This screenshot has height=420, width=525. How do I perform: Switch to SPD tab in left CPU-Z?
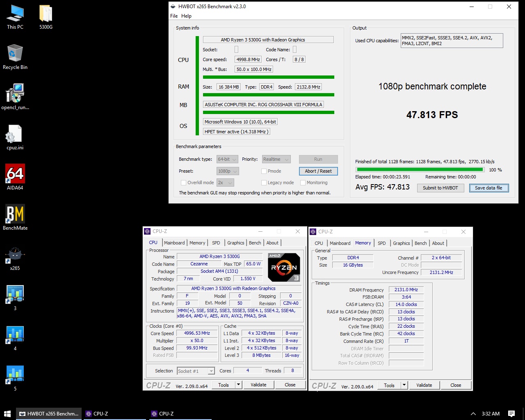pos(216,243)
